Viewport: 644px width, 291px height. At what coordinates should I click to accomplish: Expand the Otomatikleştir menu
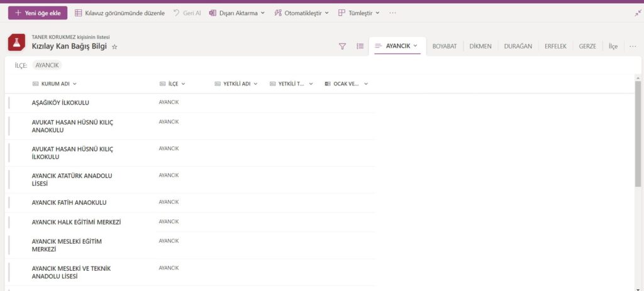tap(302, 13)
